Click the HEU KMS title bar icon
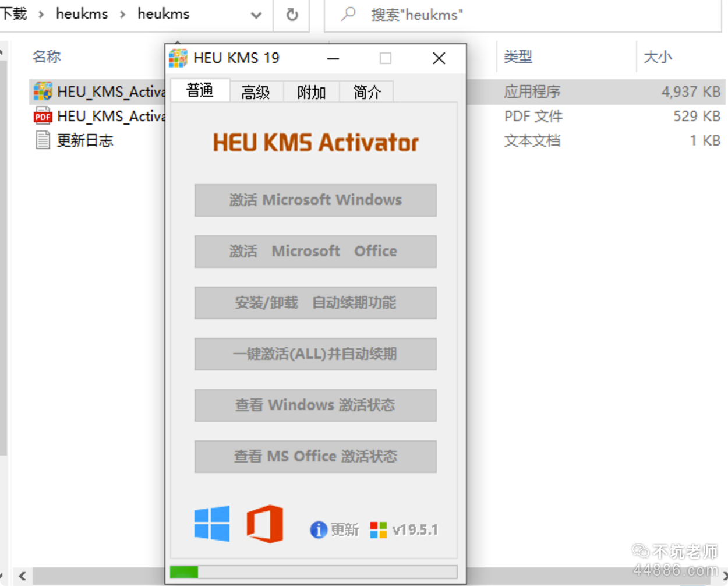This screenshot has height=586, width=728. coord(178,58)
